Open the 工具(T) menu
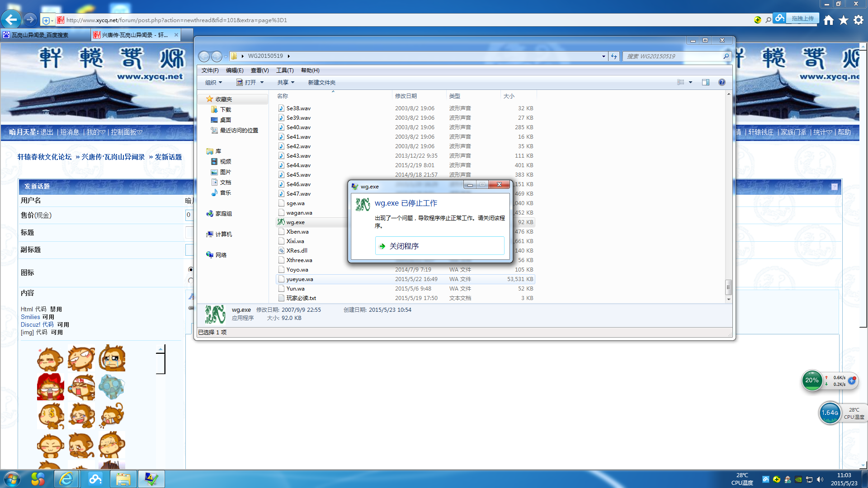868x488 pixels. (285, 70)
